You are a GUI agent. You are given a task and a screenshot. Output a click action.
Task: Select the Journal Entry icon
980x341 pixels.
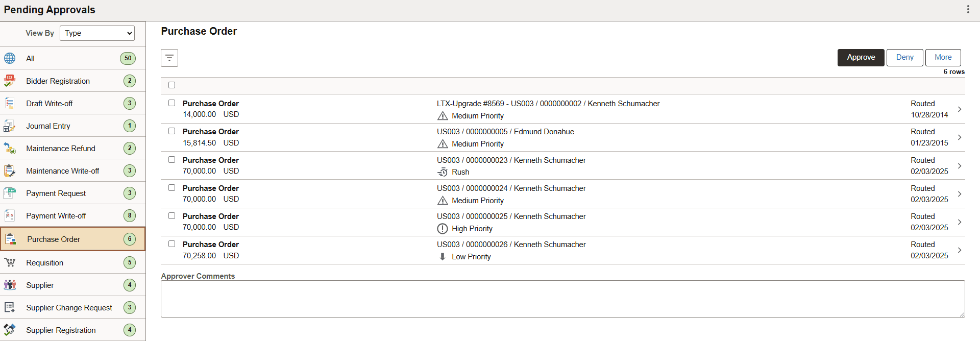tap(10, 126)
